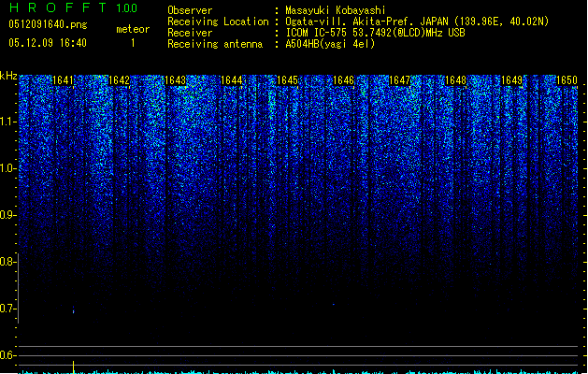Click the kHz unit label
Image resolution: width=588 pixels, height=374 pixels.
click(x=8, y=76)
